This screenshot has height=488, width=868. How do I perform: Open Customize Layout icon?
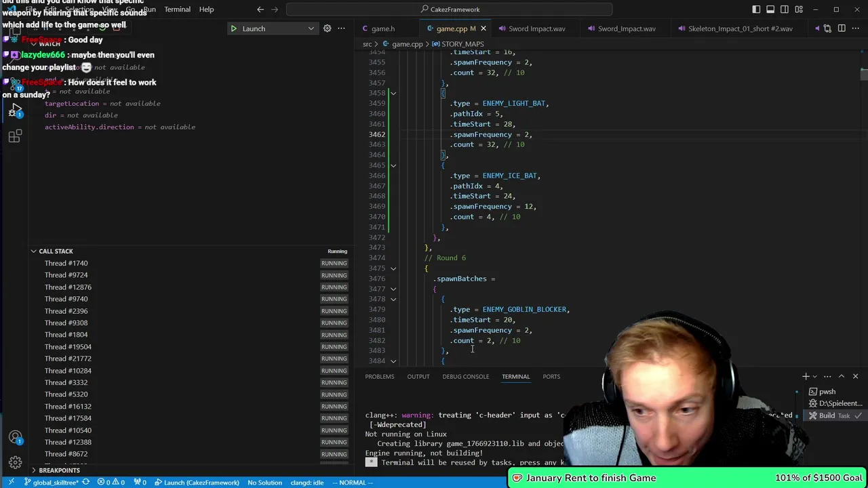click(799, 9)
